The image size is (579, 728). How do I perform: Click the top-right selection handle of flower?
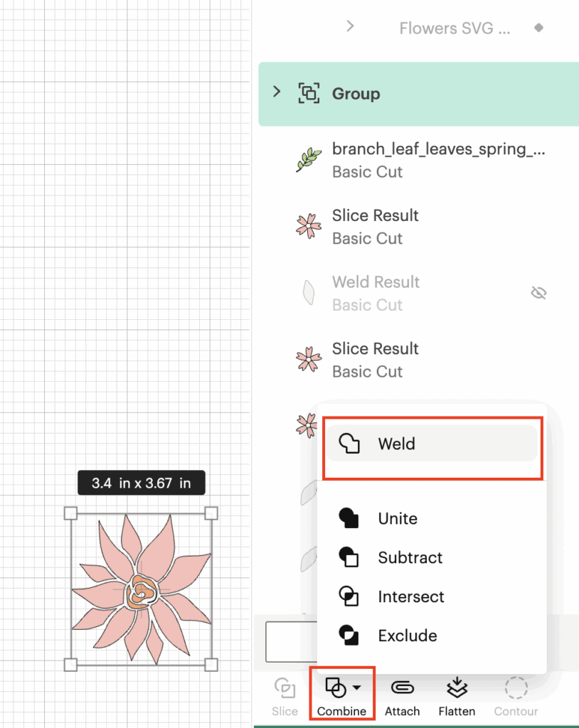click(211, 513)
